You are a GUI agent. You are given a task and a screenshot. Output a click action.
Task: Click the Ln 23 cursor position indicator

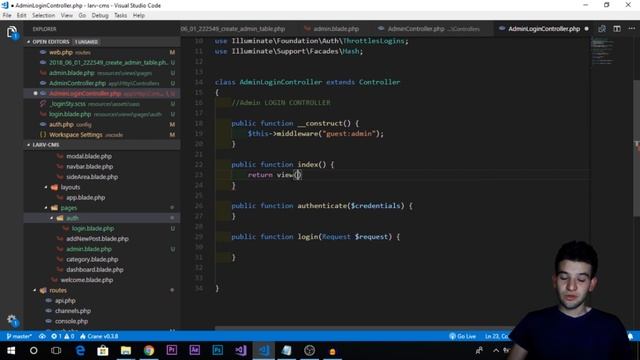(x=496, y=336)
